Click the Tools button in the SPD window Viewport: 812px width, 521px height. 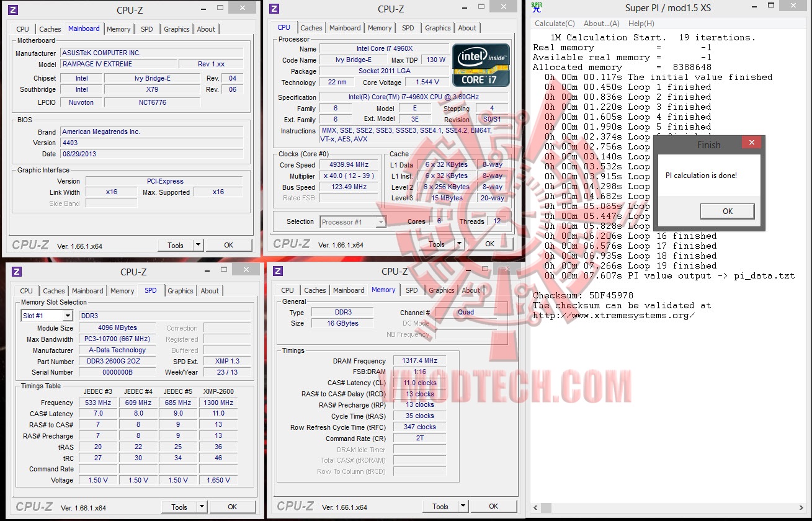click(180, 507)
